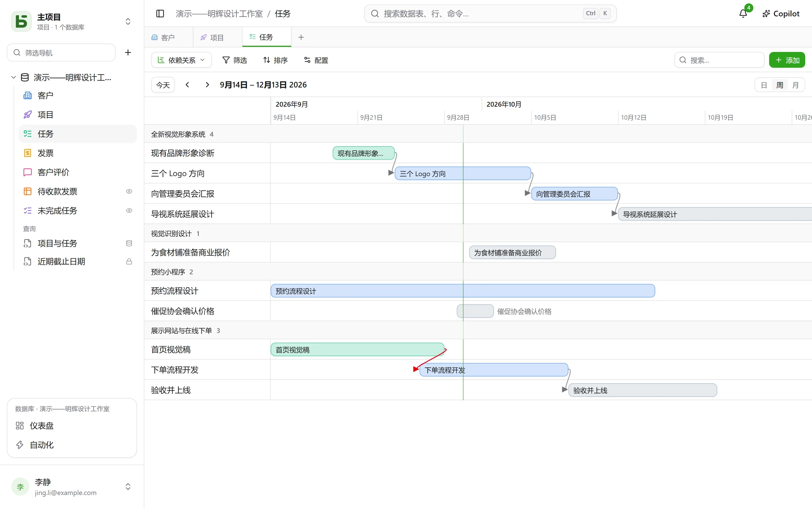Collapse the 演示——明辉设计工... database tree
This screenshot has width=812, height=508.
coord(14,77)
